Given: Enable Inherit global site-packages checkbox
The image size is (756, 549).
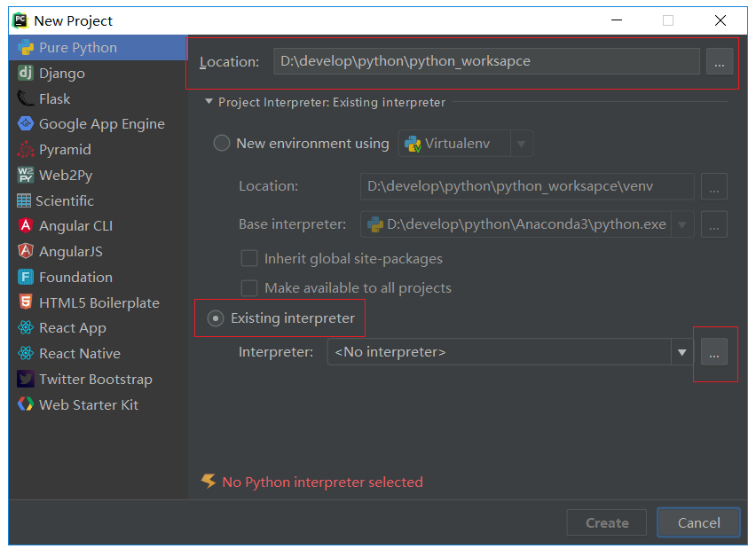Looking at the screenshot, I should click(249, 258).
